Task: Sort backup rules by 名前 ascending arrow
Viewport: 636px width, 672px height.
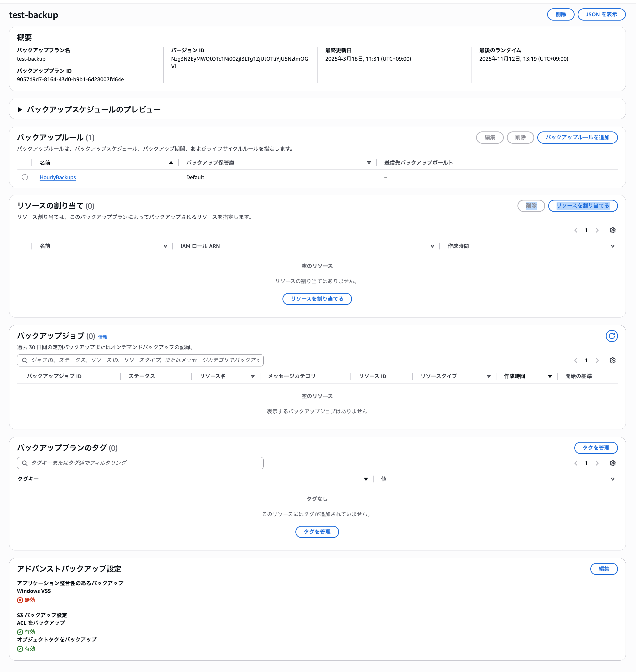Action: pos(171,163)
